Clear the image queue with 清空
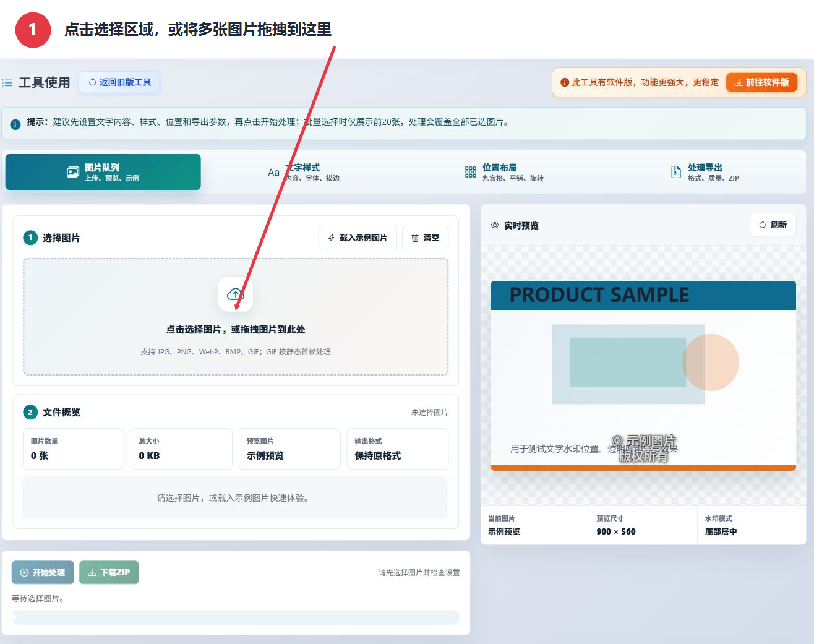 (425, 238)
